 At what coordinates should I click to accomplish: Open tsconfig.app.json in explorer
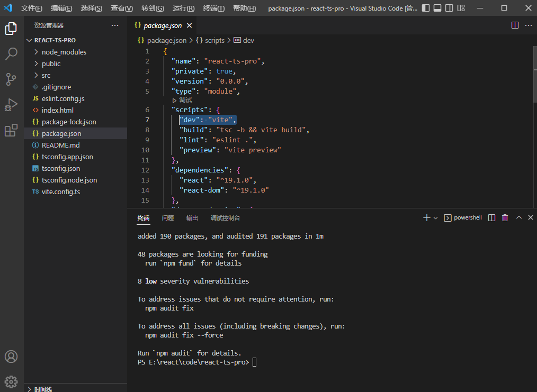pos(75,157)
